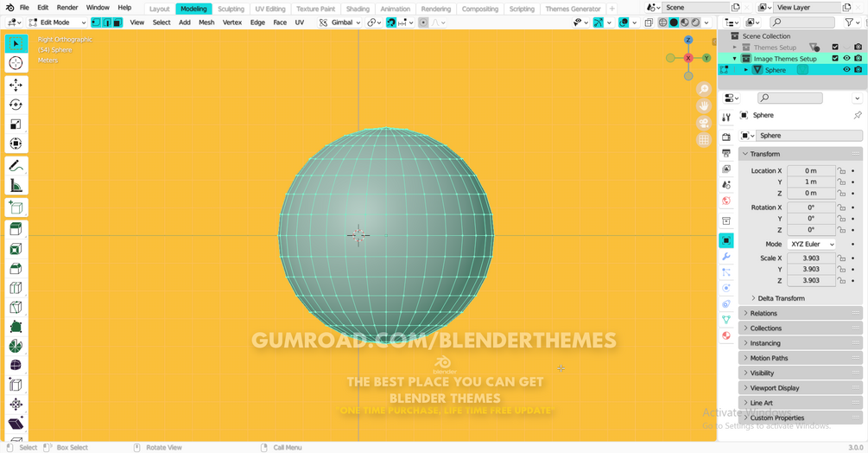Expand the Viewport Display panel

(801, 388)
